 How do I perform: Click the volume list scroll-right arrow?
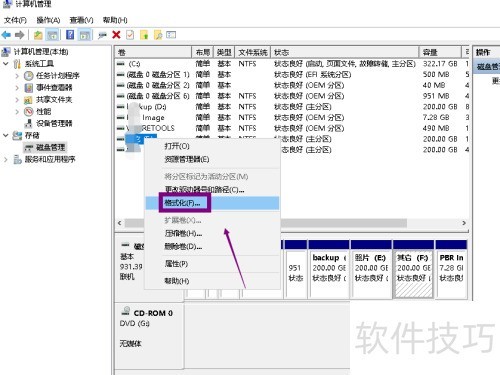coord(464,223)
